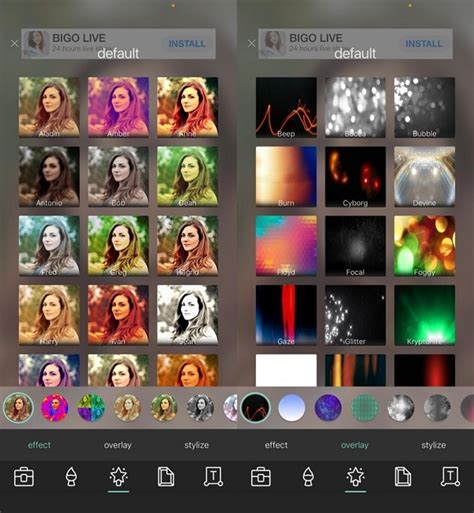Screen dimensions: 474x513
Task: Apply the Bob effect
Action: tap(118, 177)
